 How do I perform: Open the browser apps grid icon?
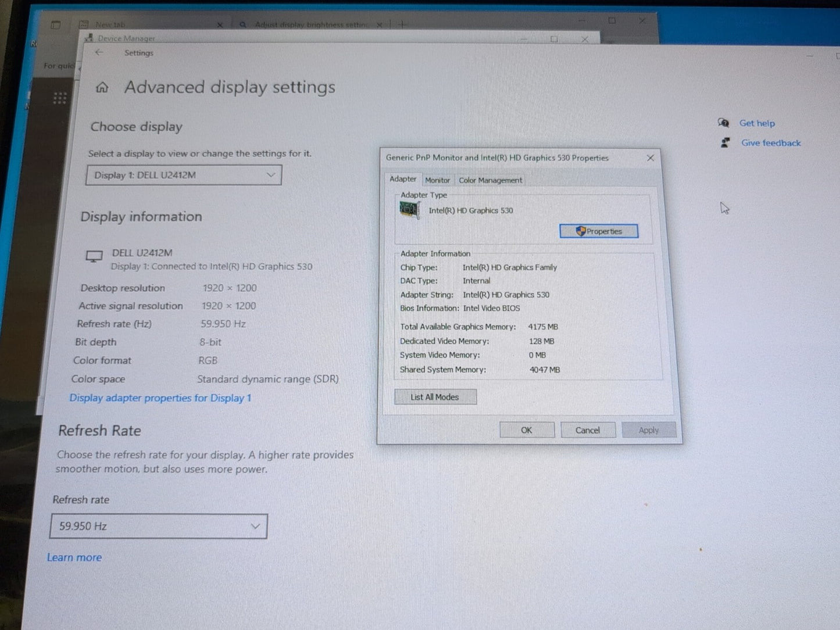tap(60, 98)
